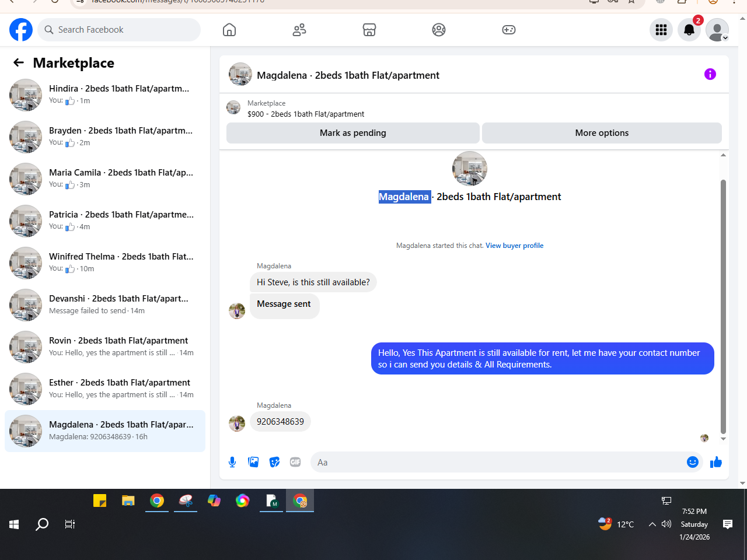The width and height of the screenshot is (747, 560).
Task: Open the Facebook menu grid icon
Action: coord(661,30)
